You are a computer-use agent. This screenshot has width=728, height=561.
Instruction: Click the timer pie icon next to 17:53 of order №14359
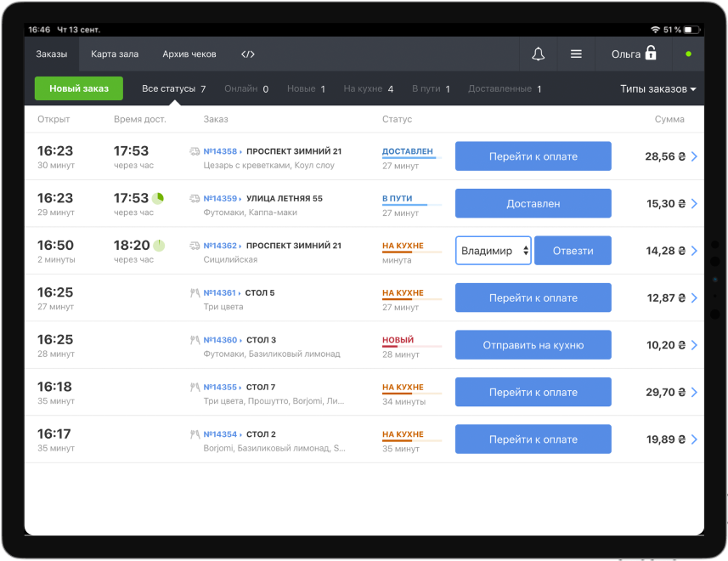coord(158,198)
